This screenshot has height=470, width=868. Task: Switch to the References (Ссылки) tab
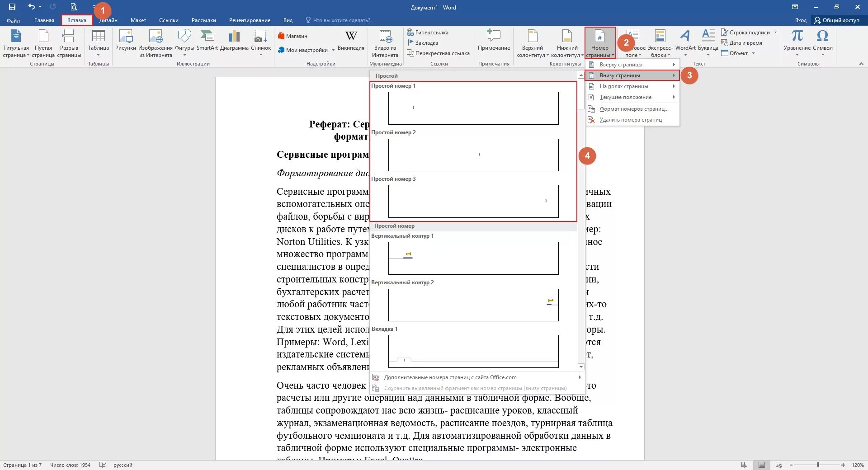[169, 20]
